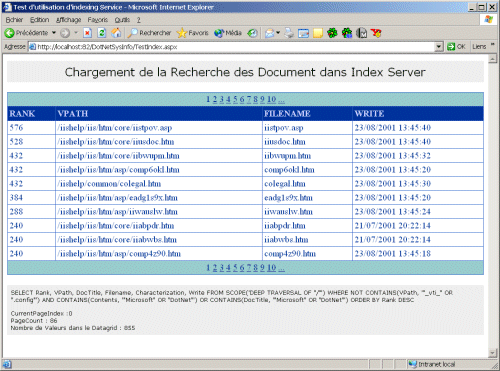The height and width of the screenshot is (371, 500).
Task: Open the Précédente history dropdown arrow
Action: [x=54, y=33]
